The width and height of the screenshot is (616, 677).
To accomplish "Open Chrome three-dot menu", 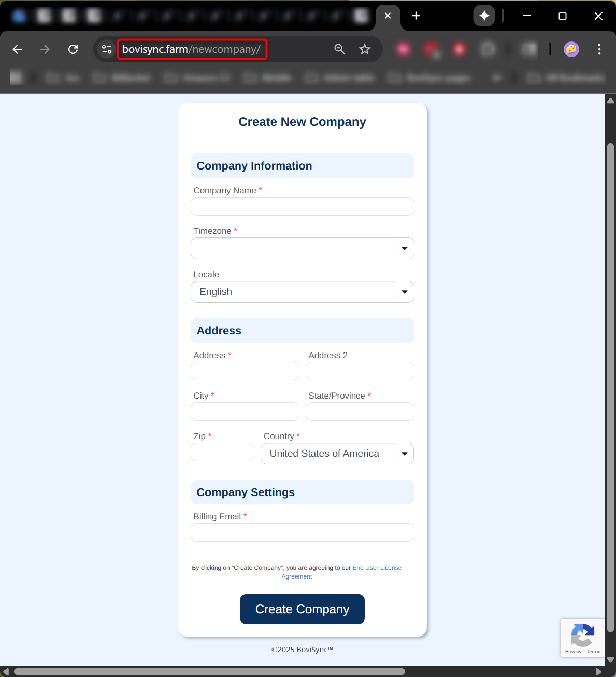I will pyautogui.click(x=599, y=49).
